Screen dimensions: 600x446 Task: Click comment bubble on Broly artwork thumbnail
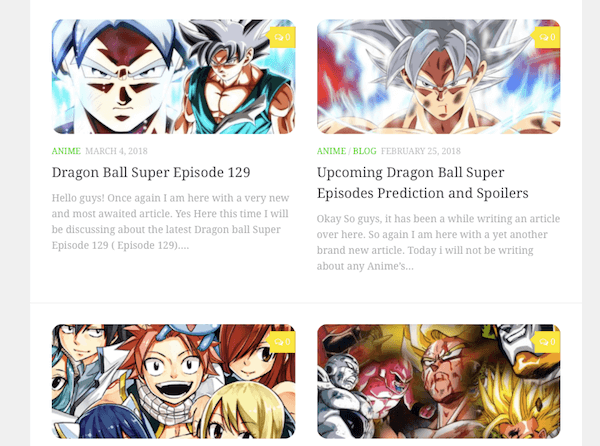(x=547, y=342)
